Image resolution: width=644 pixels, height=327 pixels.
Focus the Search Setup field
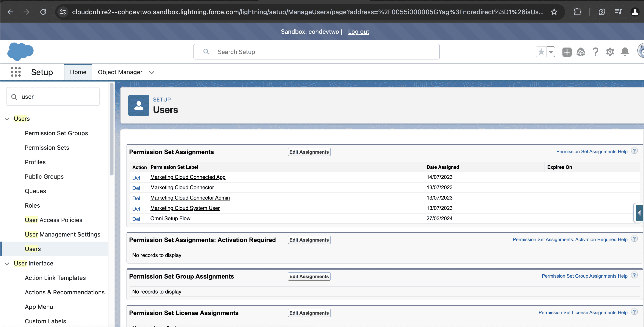[316, 52]
